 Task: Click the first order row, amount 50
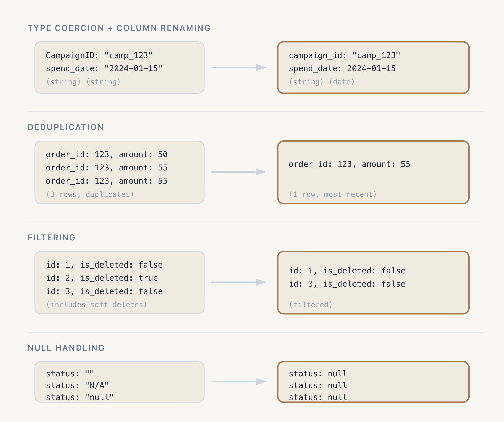point(107,154)
